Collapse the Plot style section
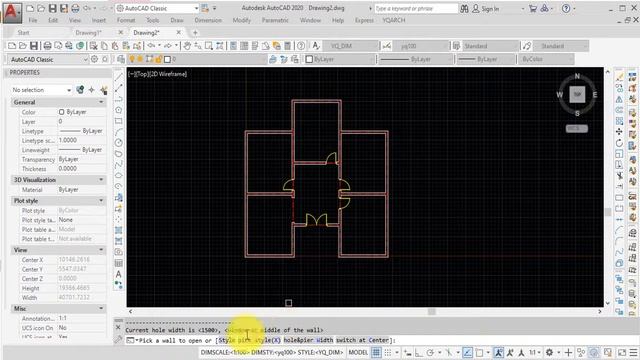The width and height of the screenshot is (640, 360). tap(101, 200)
